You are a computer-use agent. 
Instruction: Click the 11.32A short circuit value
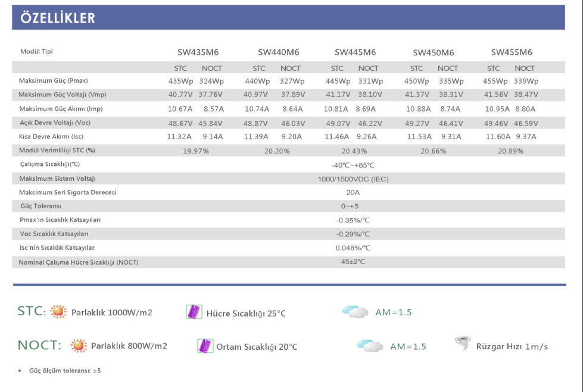point(179,137)
